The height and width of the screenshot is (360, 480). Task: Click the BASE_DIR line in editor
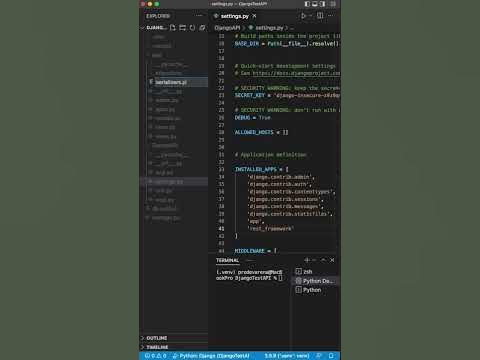point(286,44)
